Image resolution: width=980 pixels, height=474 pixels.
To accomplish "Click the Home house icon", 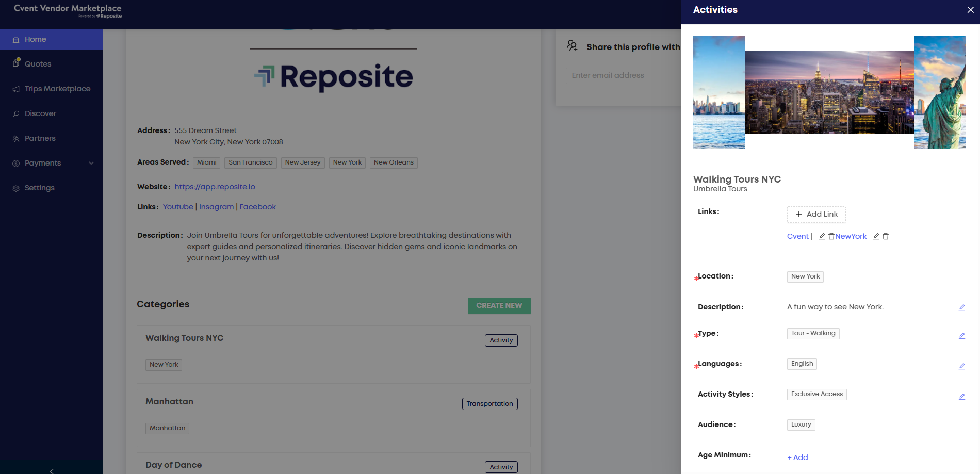I will (16, 40).
